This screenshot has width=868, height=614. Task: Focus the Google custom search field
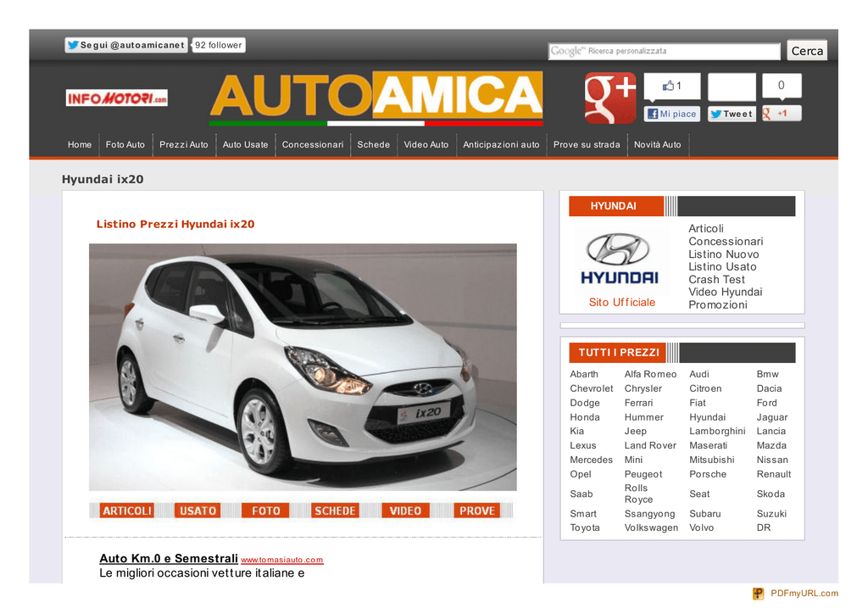(x=665, y=51)
